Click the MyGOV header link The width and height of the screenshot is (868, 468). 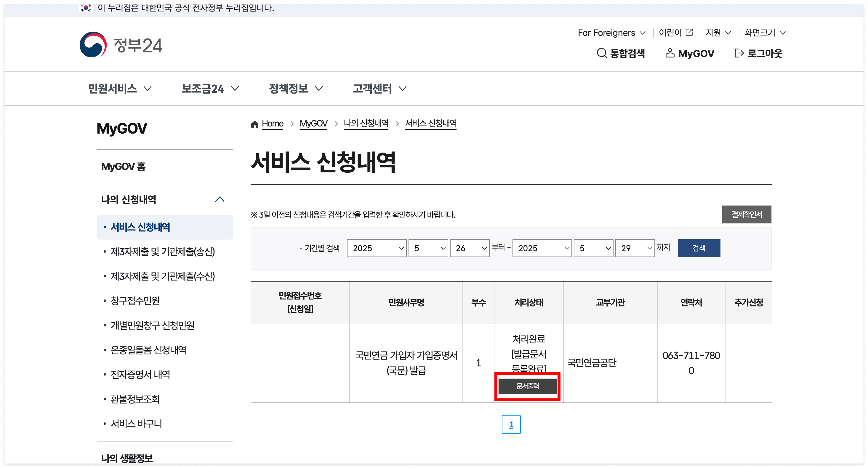[690, 53]
